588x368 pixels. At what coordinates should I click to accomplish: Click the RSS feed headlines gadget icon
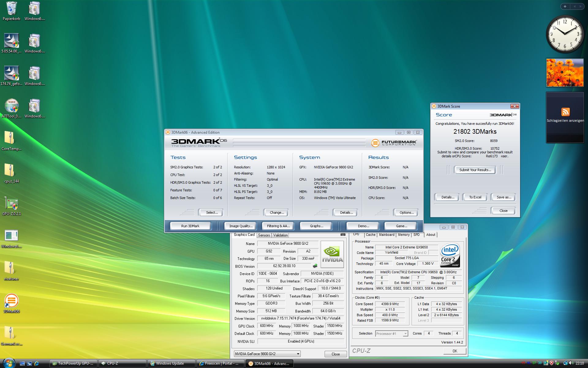click(565, 112)
